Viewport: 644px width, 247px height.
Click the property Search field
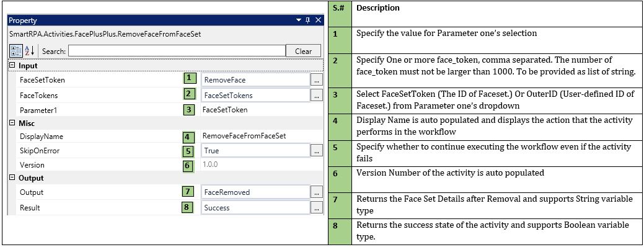[177, 51]
